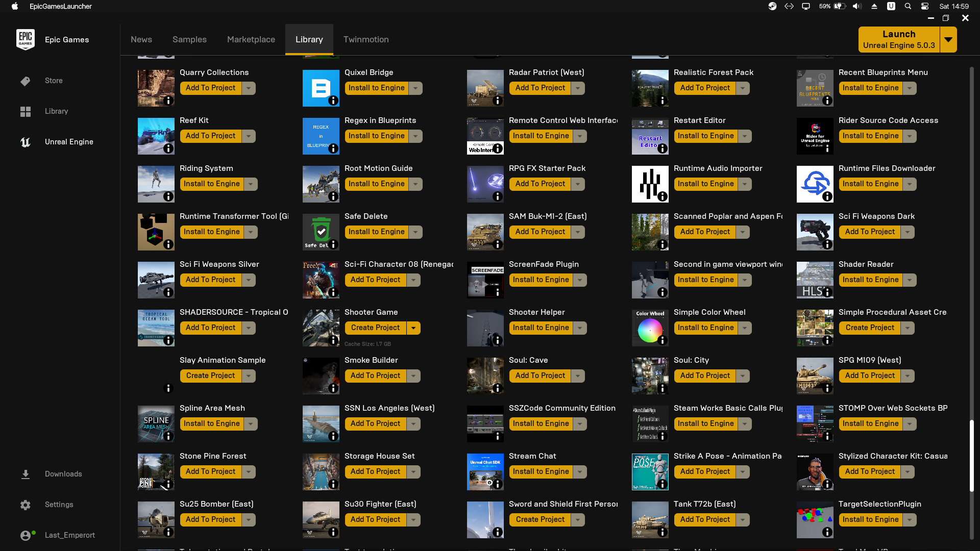Open Settings via its gear icon

pos(26,505)
